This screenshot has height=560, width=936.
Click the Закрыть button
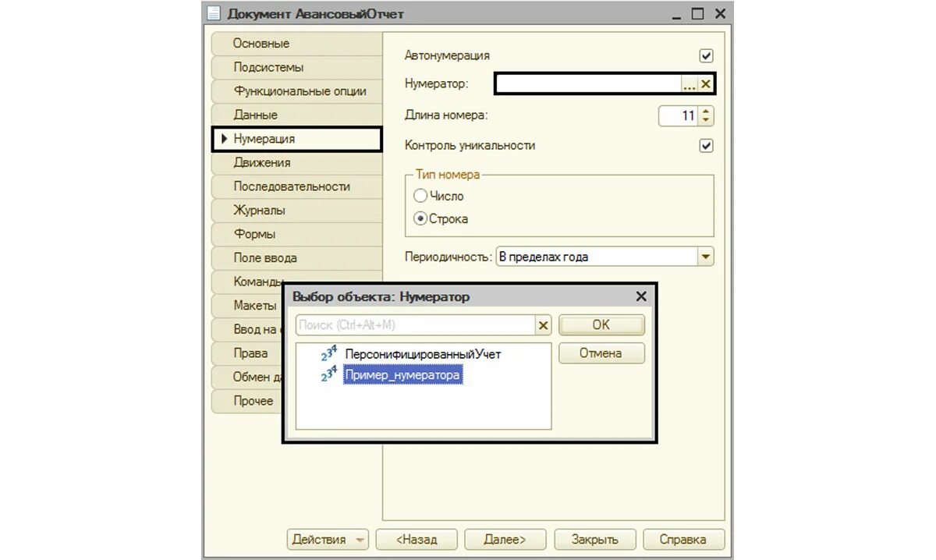595,539
